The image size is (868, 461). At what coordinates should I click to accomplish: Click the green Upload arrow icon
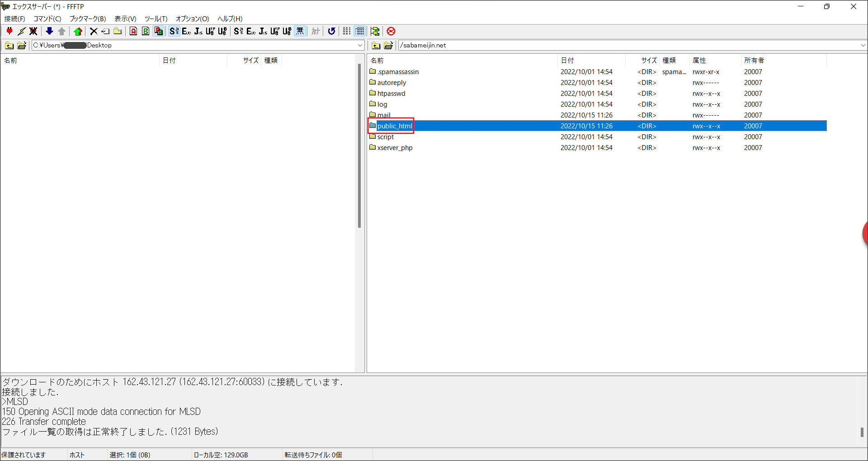[x=78, y=31]
